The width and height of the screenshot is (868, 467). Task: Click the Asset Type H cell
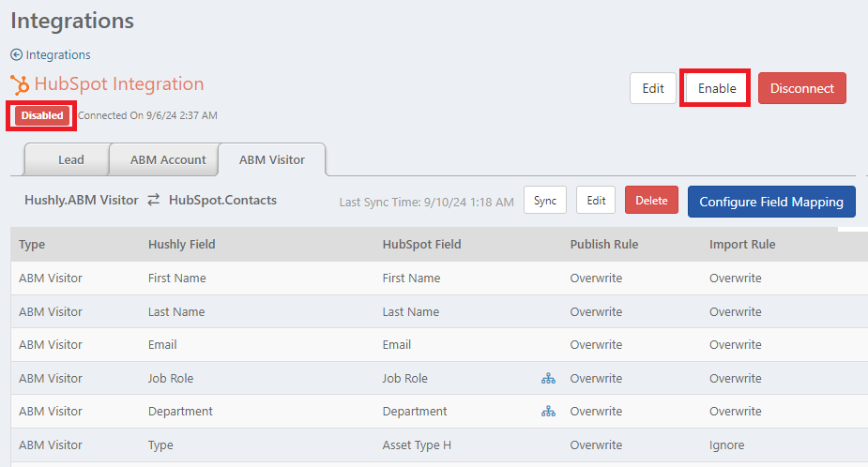(x=417, y=444)
